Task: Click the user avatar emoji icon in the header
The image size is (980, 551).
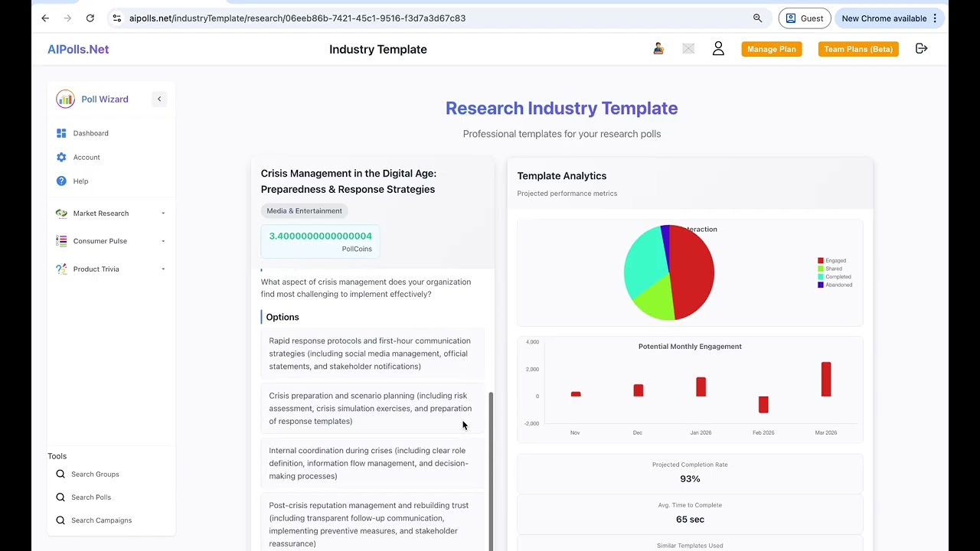Action: [658, 49]
